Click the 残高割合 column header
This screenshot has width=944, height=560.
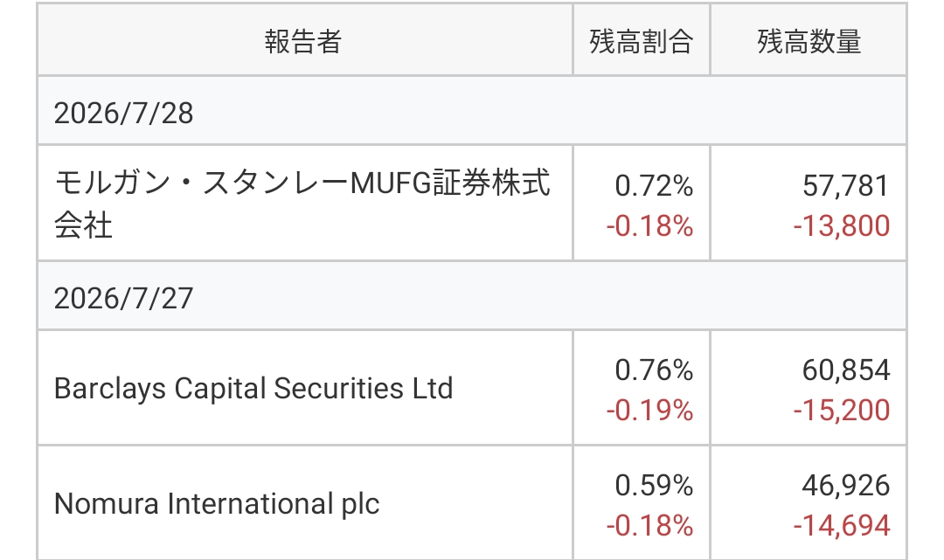(642, 42)
